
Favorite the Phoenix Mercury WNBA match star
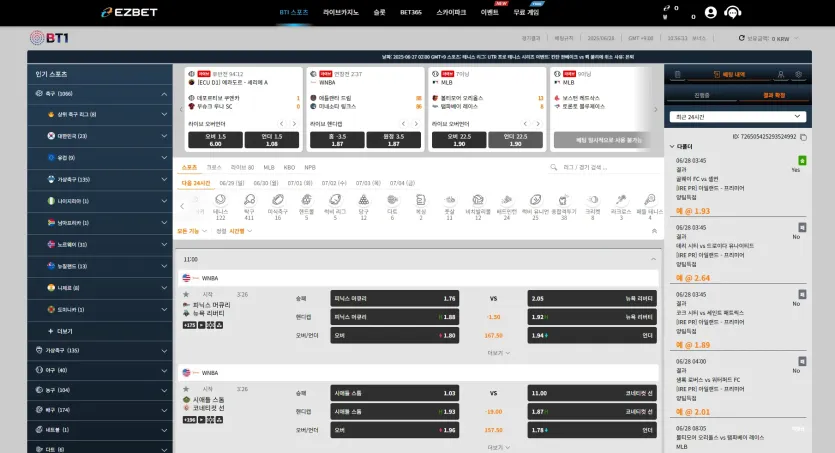pyautogui.click(x=186, y=294)
